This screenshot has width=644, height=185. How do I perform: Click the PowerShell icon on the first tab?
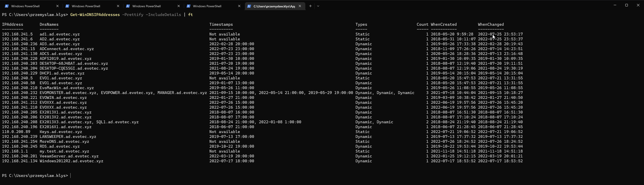pyautogui.click(x=6, y=6)
